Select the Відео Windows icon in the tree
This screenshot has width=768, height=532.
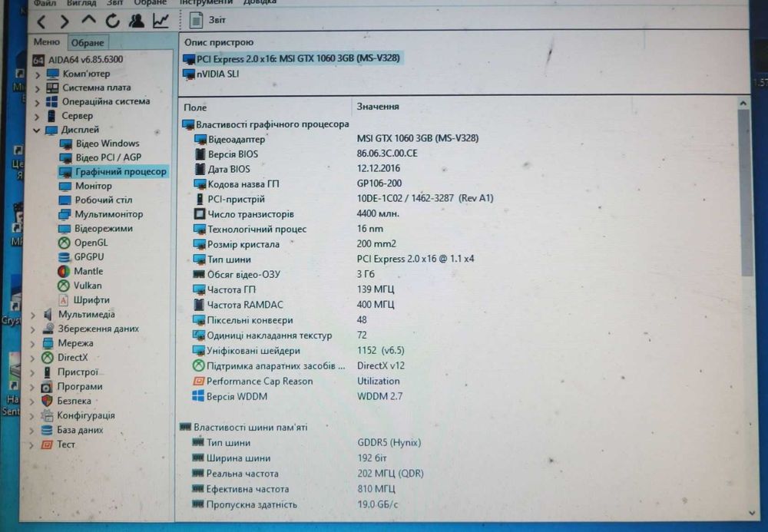(65, 144)
